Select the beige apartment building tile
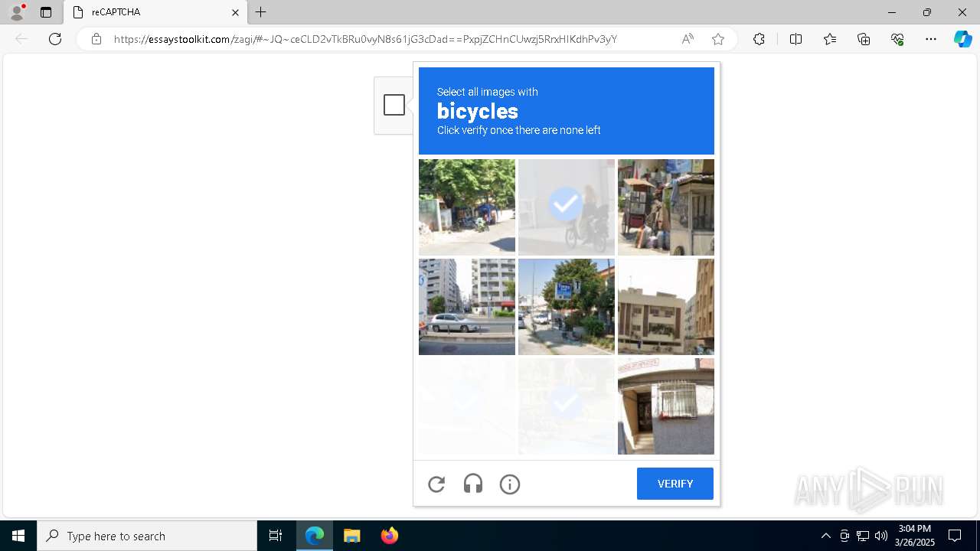Image resolution: width=980 pixels, height=551 pixels. [x=666, y=307]
